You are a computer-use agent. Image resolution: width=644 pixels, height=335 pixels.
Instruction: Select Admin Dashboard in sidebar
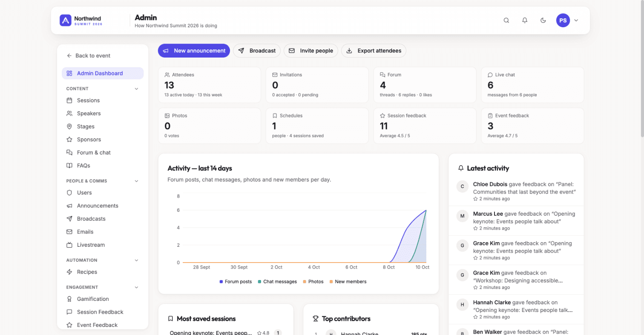(103, 73)
